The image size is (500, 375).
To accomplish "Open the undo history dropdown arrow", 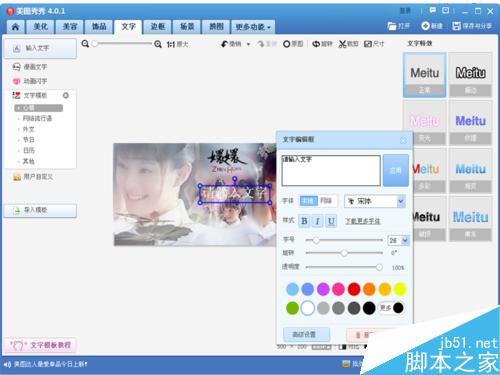I will coord(248,44).
